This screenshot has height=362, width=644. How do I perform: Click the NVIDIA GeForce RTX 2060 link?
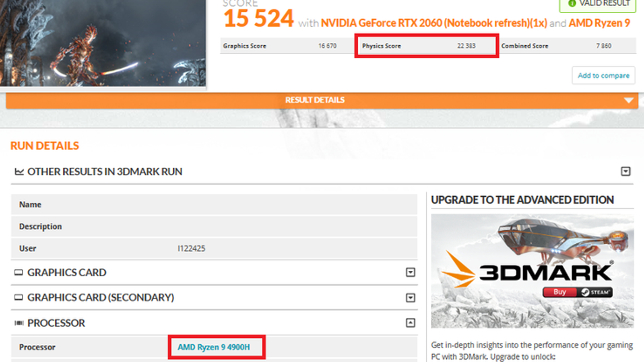434,23
